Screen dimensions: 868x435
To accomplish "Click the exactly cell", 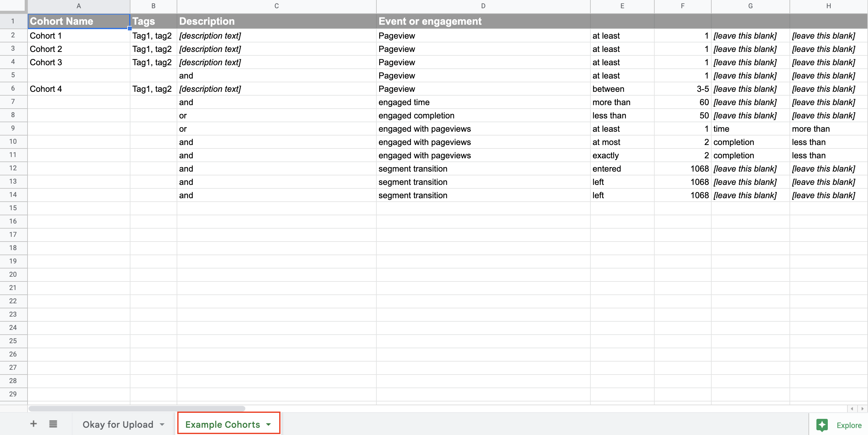I will [x=622, y=155].
